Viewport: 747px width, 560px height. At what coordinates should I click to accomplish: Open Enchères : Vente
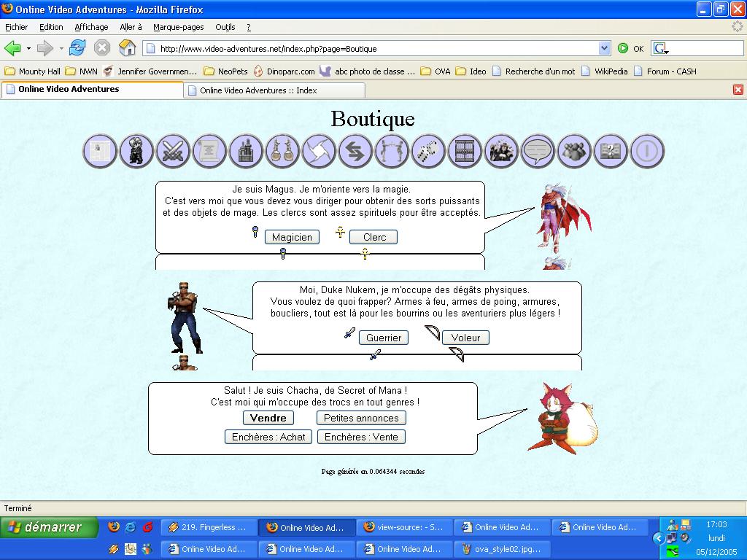click(x=361, y=437)
